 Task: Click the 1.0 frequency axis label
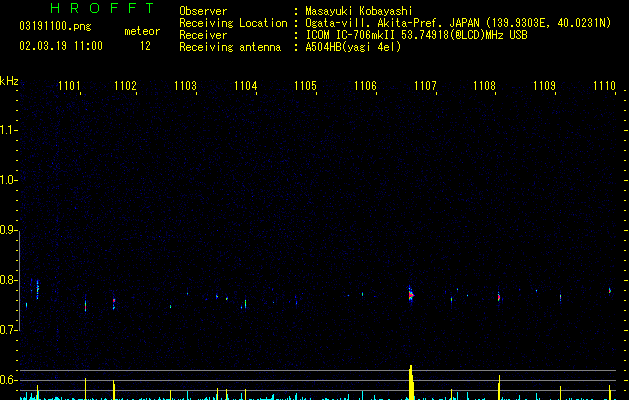pos(7,180)
